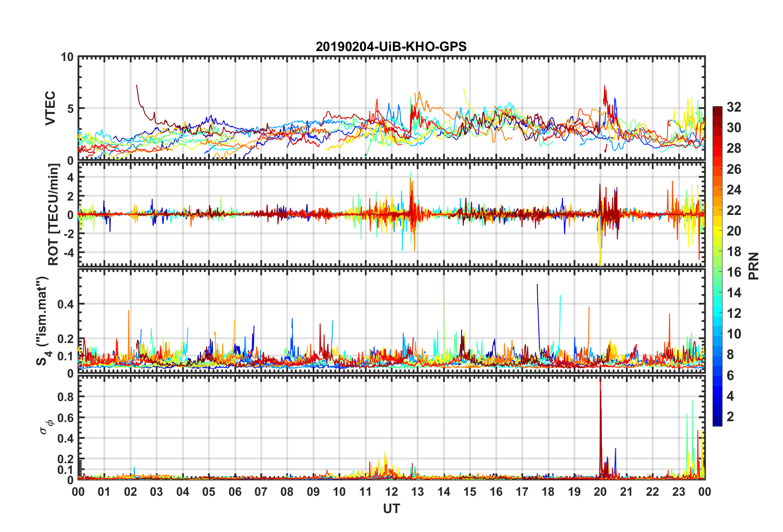Viewport: 783px width, 532px height.
Task: Click the sigma phi axis label
Action: pyautogui.click(x=46, y=427)
